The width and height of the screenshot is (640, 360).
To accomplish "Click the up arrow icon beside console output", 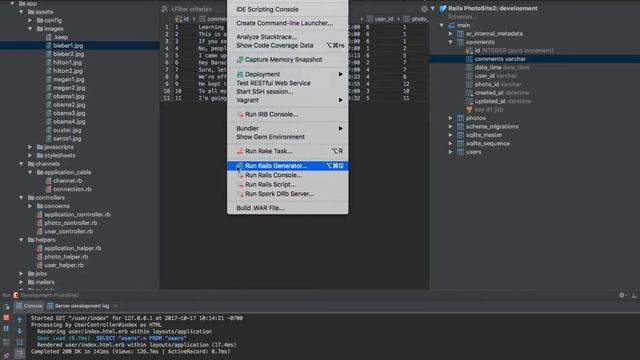I will 19,320.
